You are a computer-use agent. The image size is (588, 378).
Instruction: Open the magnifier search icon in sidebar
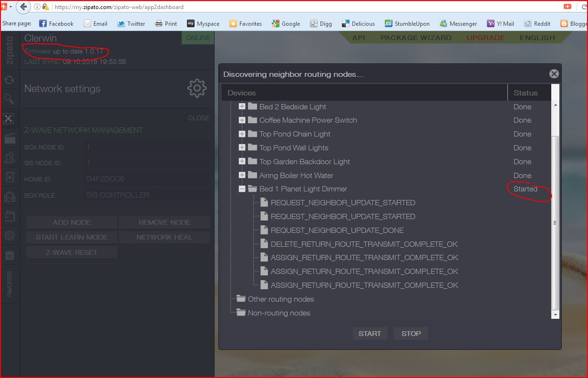[x=9, y=99]
